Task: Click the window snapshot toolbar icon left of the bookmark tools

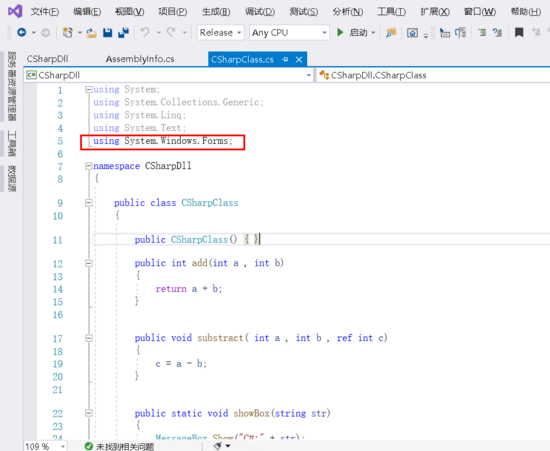Action: pyautogui.click(x=412, y=33)
